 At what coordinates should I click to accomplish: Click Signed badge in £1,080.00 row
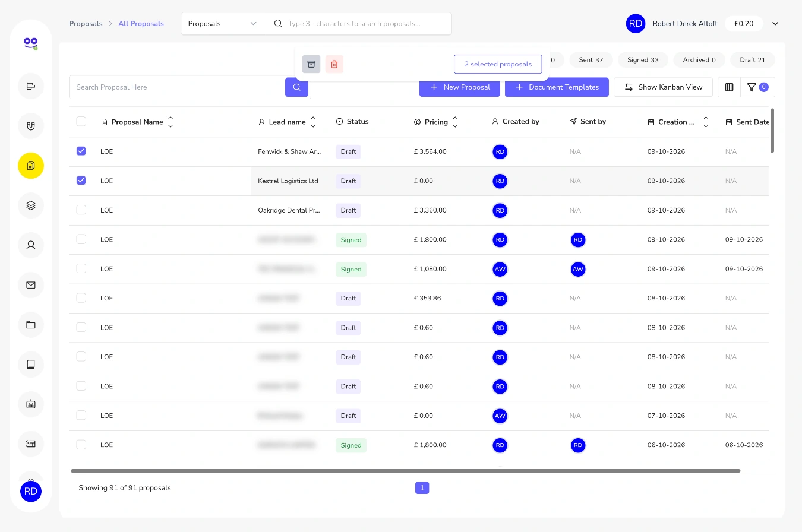351,269
